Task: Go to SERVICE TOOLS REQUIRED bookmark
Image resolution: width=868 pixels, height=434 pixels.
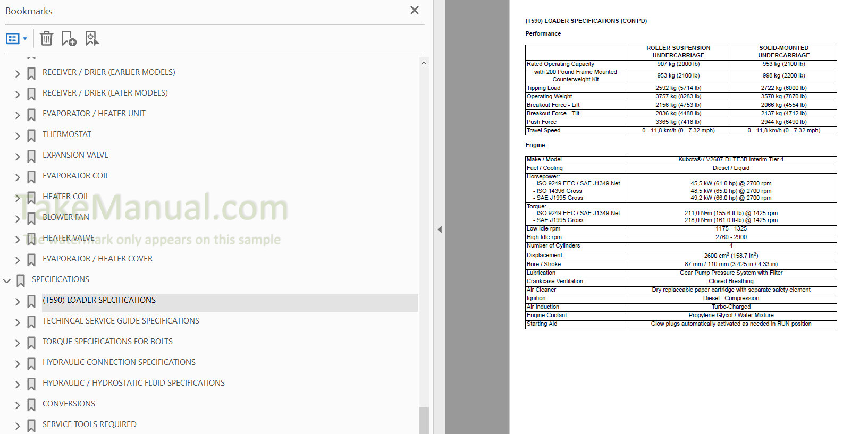Action: pyautogui.click(x=89, y=424)
